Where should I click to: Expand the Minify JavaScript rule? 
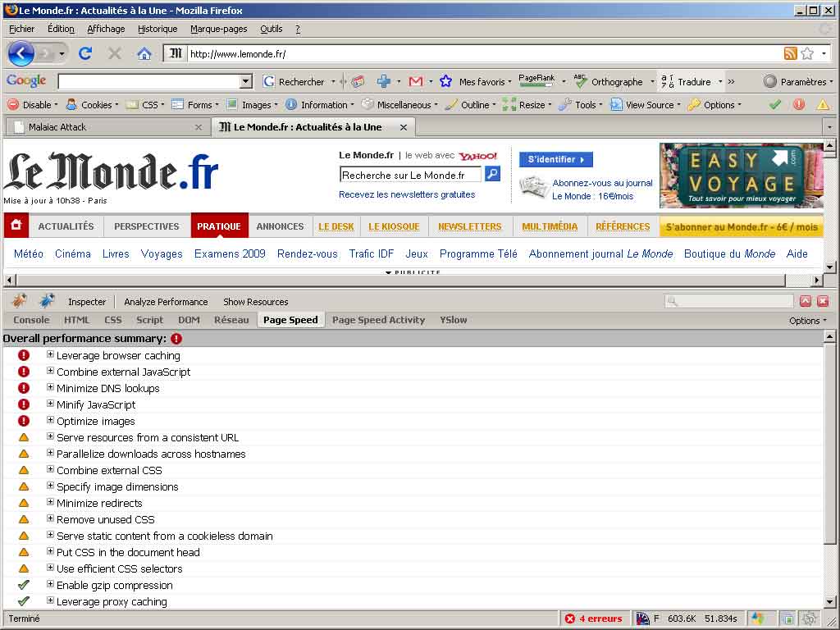[x=50, y=404]
